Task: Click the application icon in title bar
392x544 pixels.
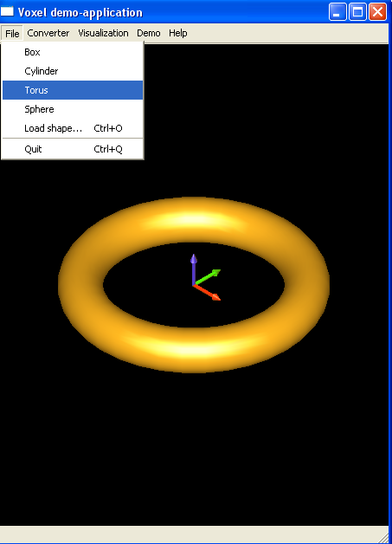Action: [7, 11]
